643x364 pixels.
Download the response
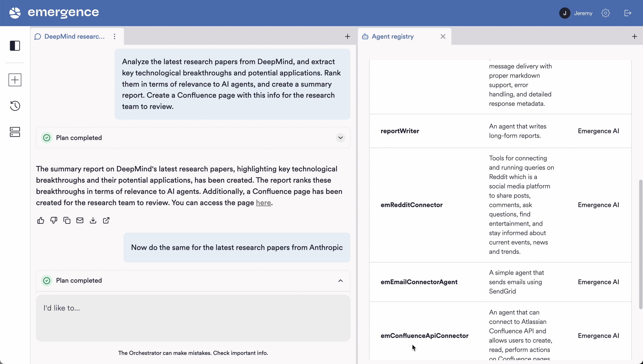[x=93, y=220]
